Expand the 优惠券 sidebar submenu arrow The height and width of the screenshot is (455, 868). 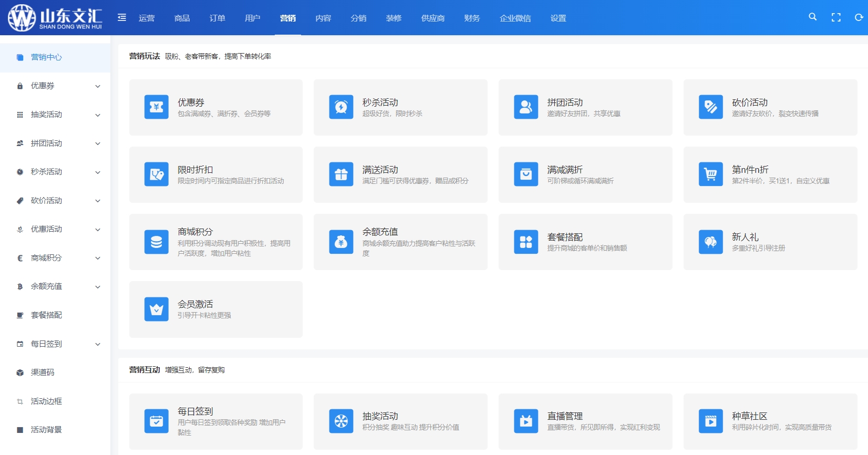98,86
